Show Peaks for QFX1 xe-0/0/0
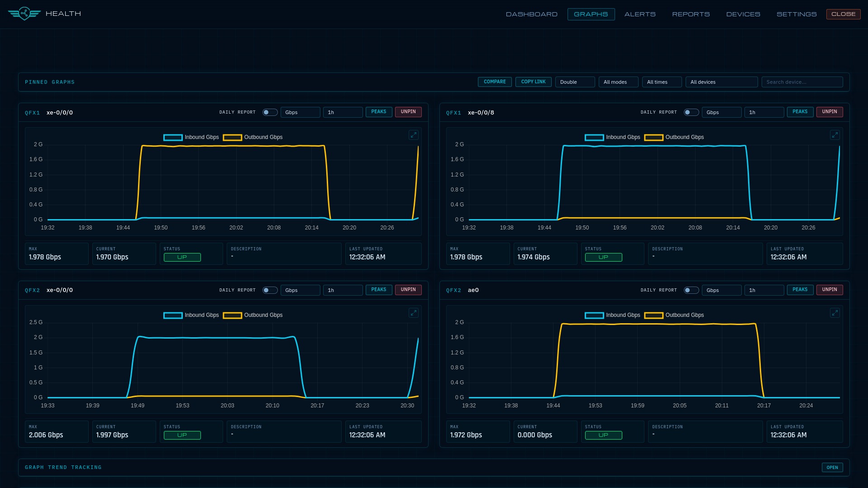The width and height of the screenshot is (868, 488). [x=379, y=112]
